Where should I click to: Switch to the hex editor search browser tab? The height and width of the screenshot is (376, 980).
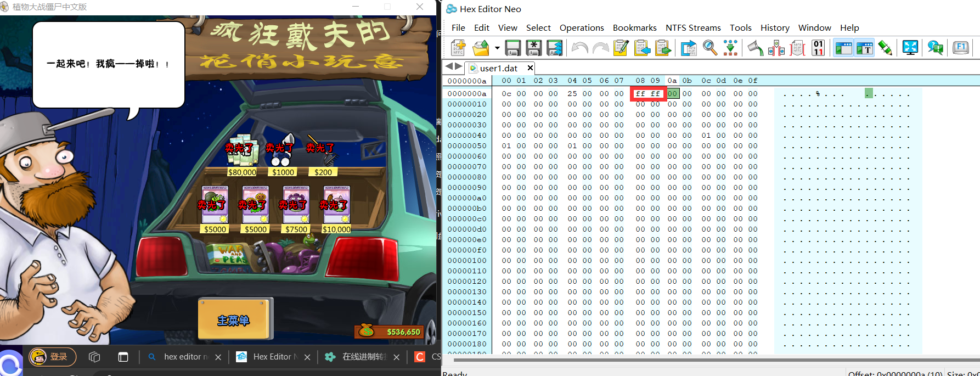tap(184, 357)
